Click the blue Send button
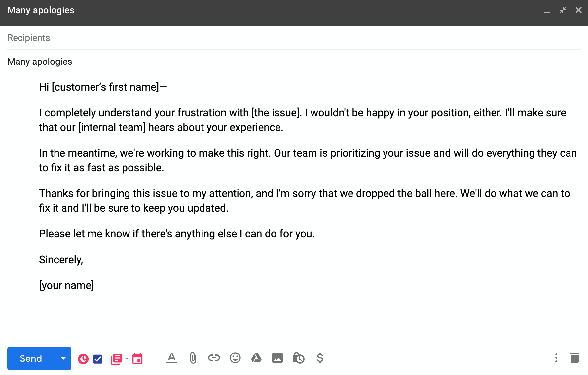Image resolution: width=588 pixels, height=375 pixels. coord(31,358)
